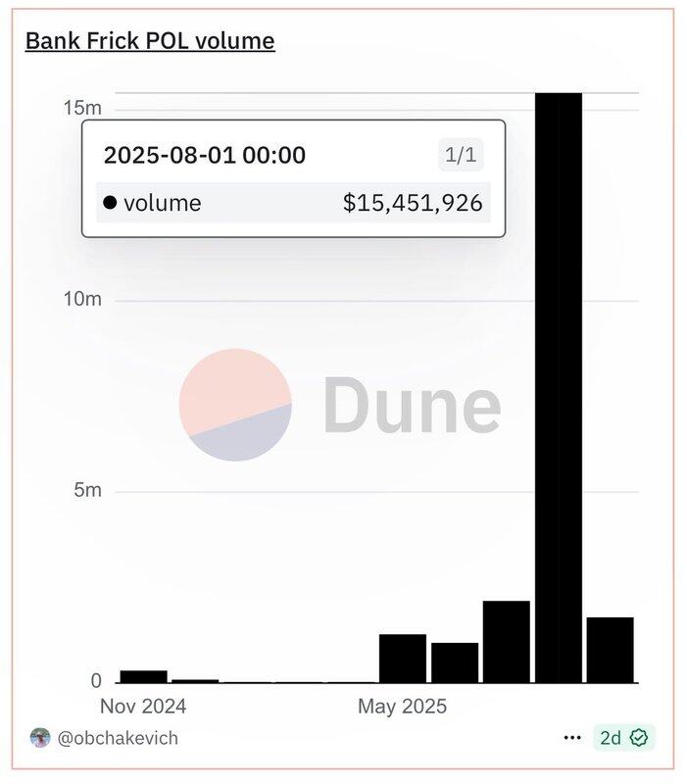
Task: Click the Dune watermark text
Action: (x=413, y=405)
